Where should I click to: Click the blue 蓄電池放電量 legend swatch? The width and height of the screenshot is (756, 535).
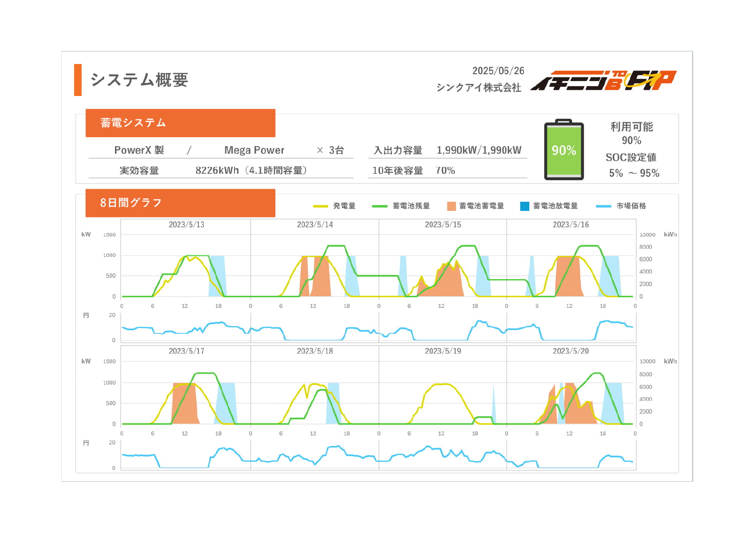point(525,206)
